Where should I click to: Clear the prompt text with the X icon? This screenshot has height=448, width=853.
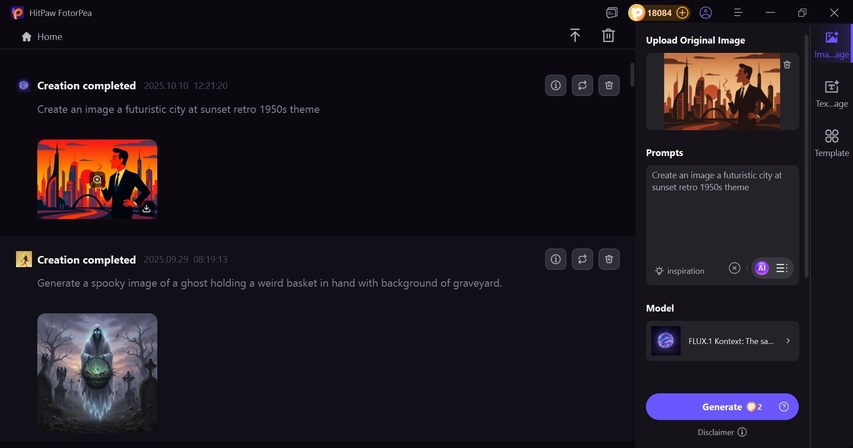point(734,268)
